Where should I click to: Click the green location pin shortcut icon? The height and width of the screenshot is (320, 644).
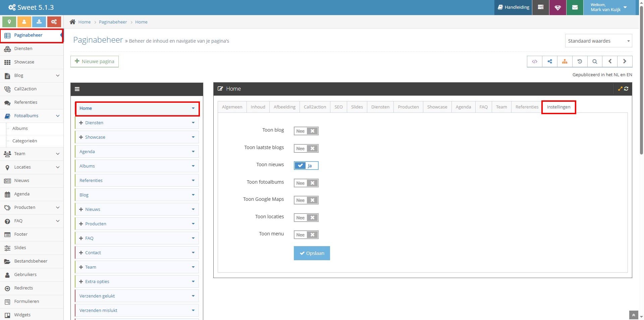pos(9,22)
